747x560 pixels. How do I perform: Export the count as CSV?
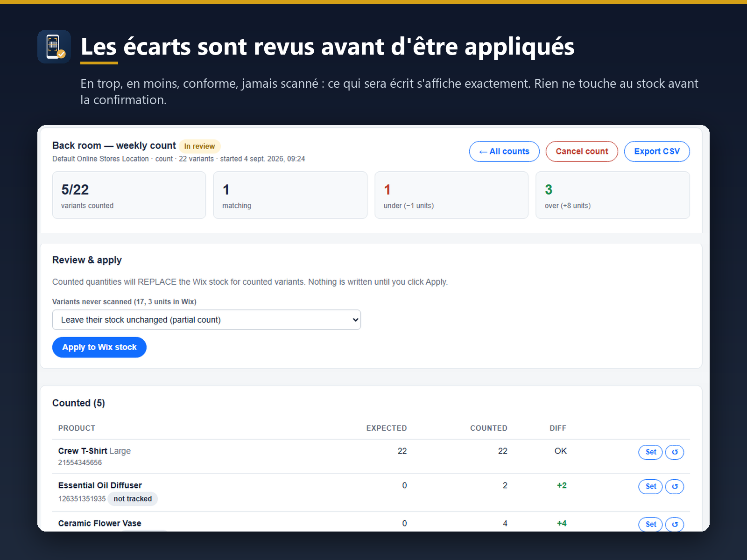click(657, 151)
